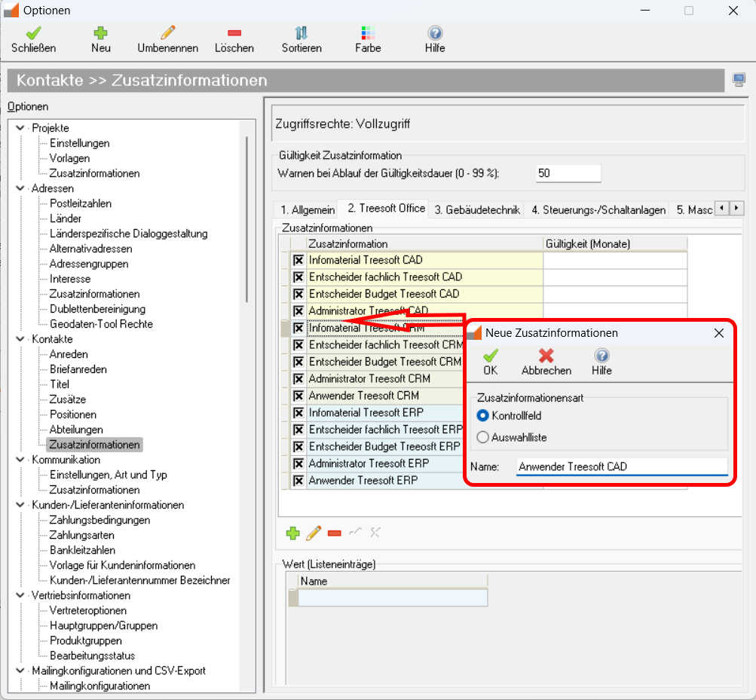Collapse the Adressen tree node
756x700 pixels.
tap(20, 188)
